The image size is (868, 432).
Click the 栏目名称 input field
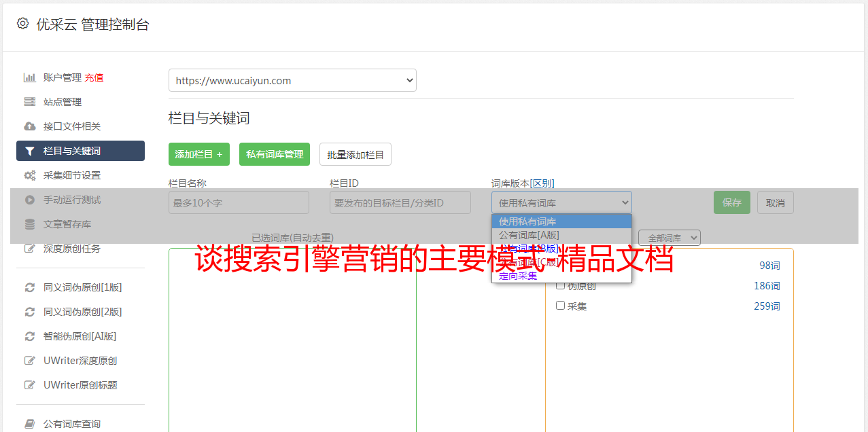click(239, 202)
